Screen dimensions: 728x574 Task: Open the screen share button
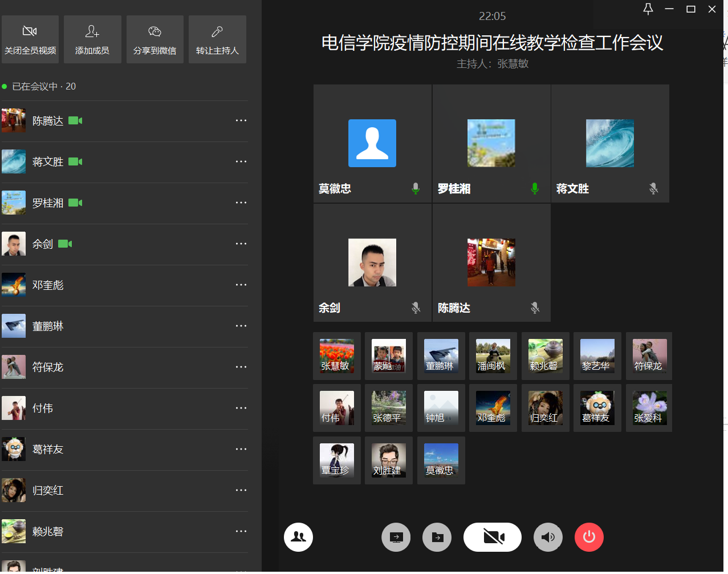[x=396, y=537]
